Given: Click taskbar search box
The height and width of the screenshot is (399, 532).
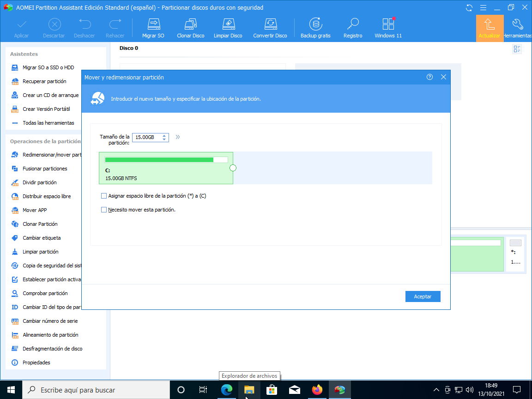Looking at the screenshot, I should [x=96, y=390].
